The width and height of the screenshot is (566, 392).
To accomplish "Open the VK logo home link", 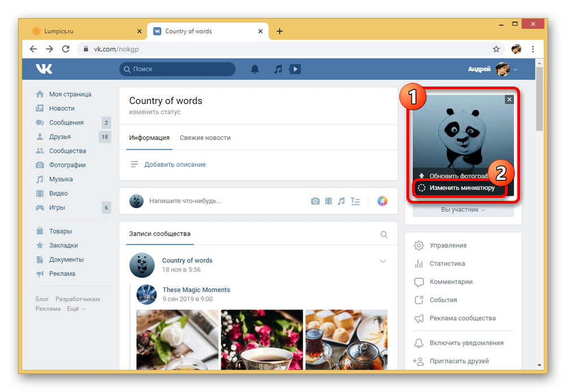I will pyautogui.click(x=44, y=68).
